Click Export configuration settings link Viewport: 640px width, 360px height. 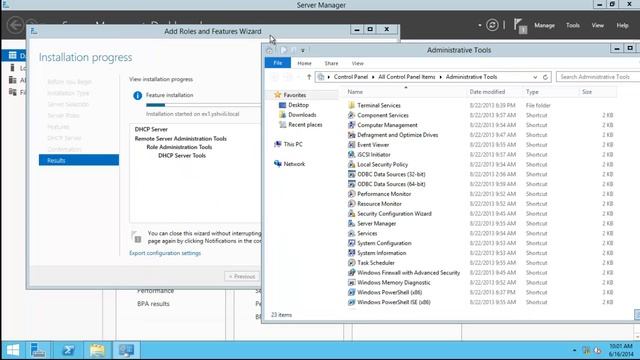pyautogui.click(x=165, y=253)
